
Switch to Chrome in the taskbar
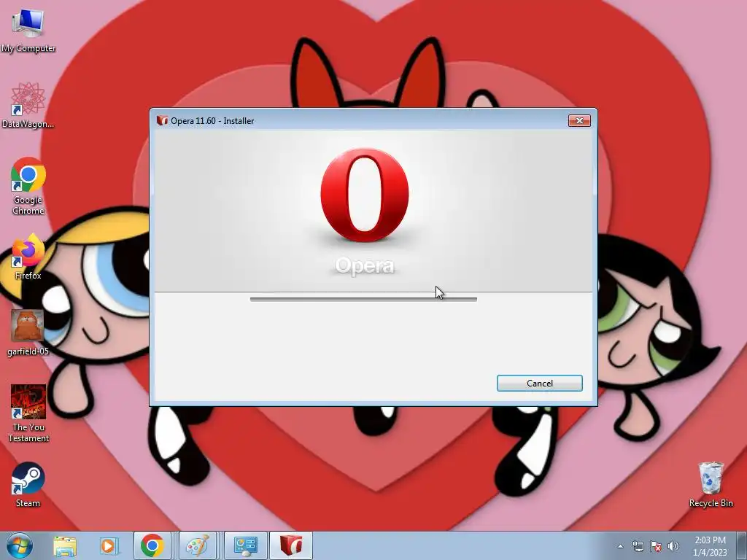[x=152, y=545]
